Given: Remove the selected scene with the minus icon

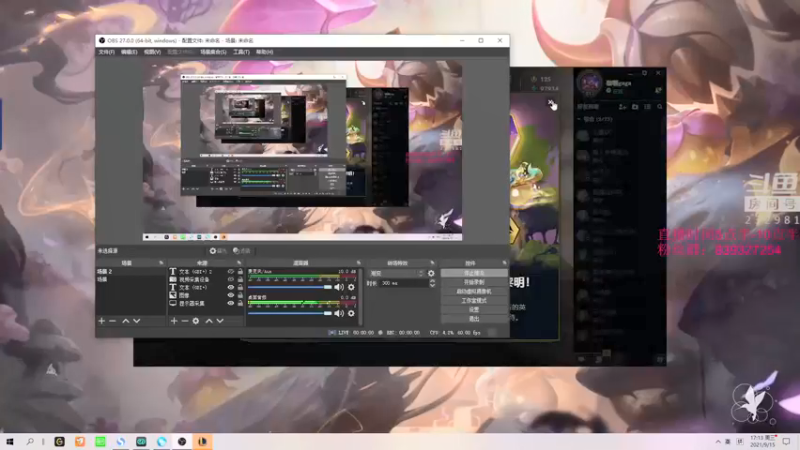Looking at the screenshot, I should (113, 321).
